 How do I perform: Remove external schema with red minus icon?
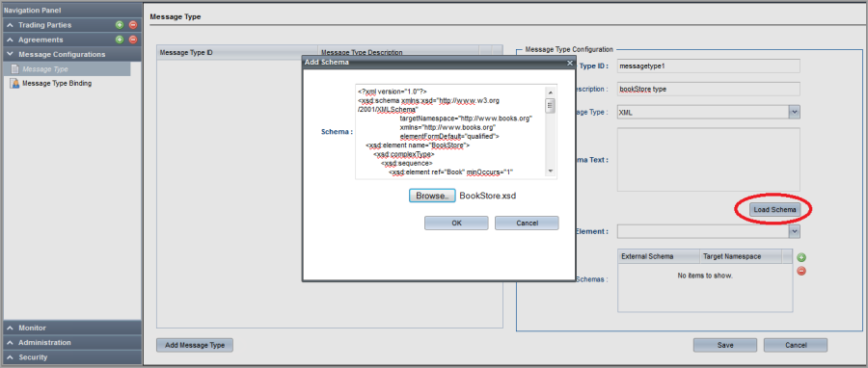[x=801, y=271]
